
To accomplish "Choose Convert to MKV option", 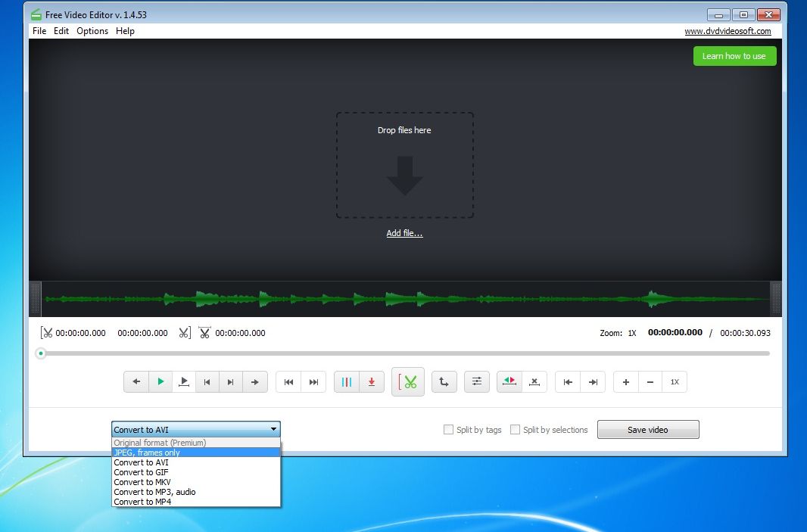I will pos(196,482).
